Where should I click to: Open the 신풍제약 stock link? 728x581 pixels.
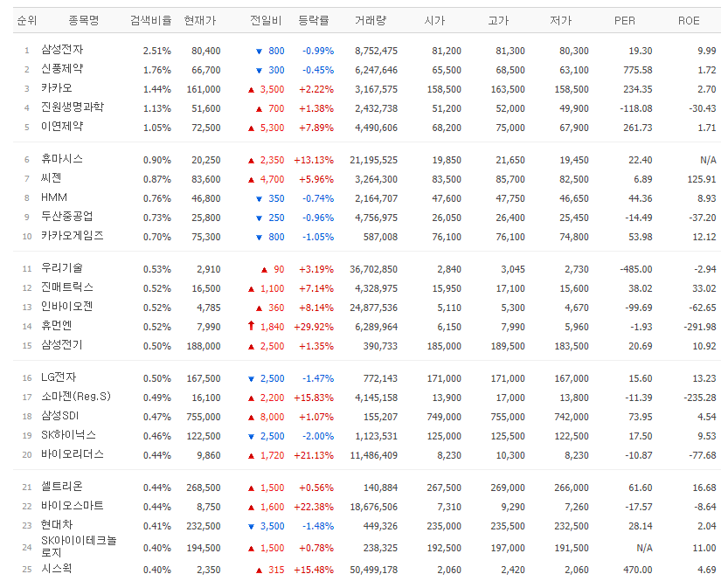62,69
